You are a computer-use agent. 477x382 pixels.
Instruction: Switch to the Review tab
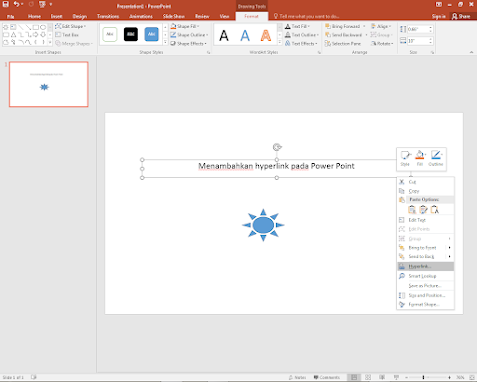click(x=202, y=16)
